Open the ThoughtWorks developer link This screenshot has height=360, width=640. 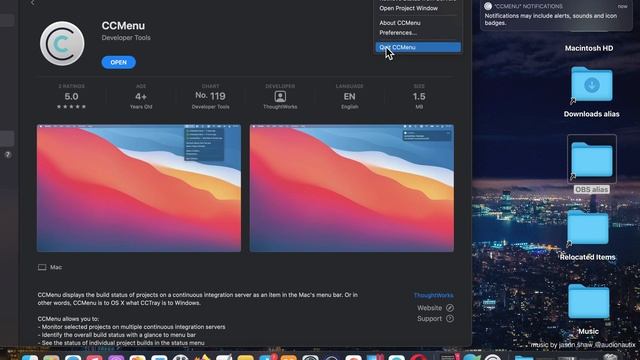[433, 295]
